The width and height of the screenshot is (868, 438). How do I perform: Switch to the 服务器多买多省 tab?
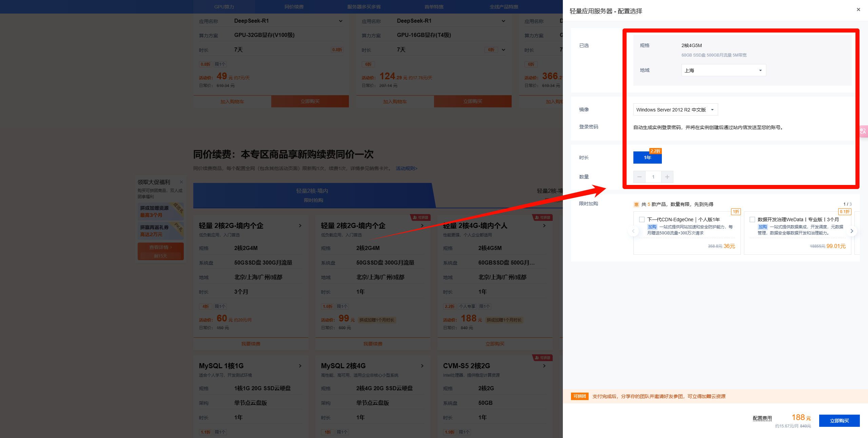coord(364,6)
